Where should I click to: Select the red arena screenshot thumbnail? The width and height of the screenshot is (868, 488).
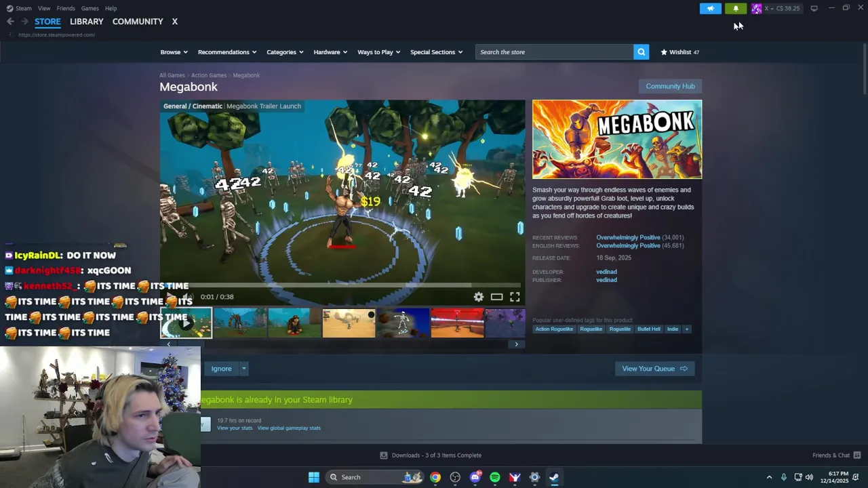point(457,323)
